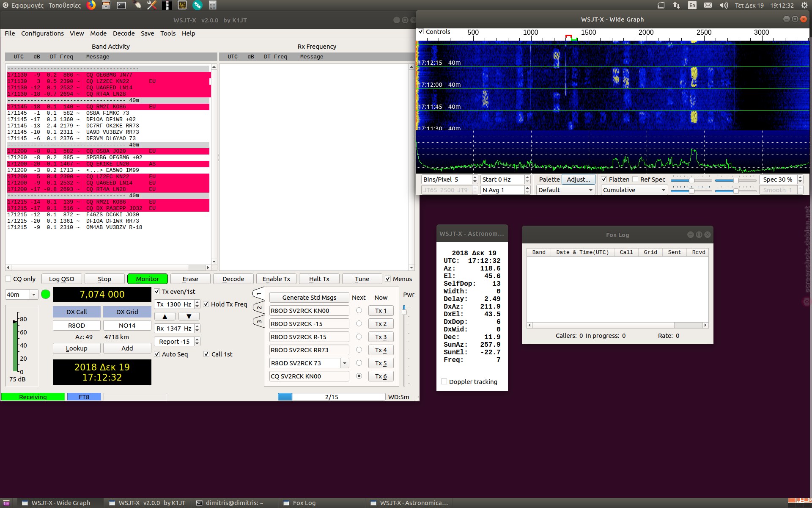Image resolution: width=812 pixels, height=508 pixels.
Task: Open the mail messaging indicator
Action: [x=708, y=5]
